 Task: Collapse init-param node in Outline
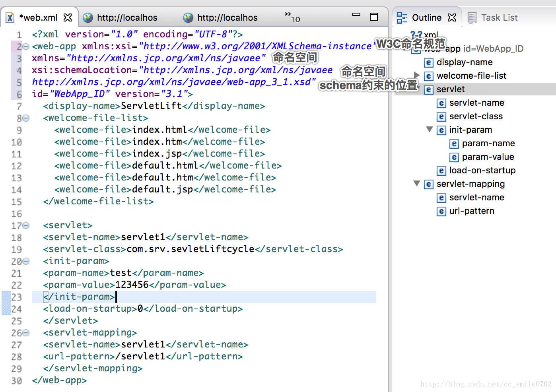click(x=429, y=129)
